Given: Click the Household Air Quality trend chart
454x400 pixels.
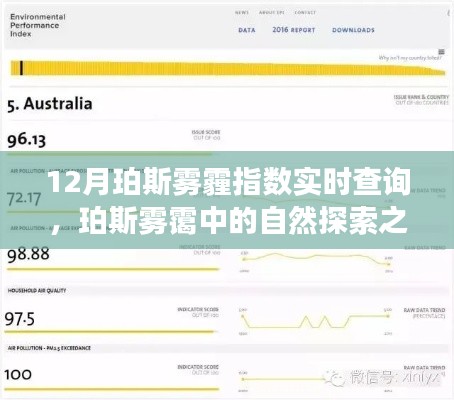Looking at the screenshot, I should coord(315,321).
